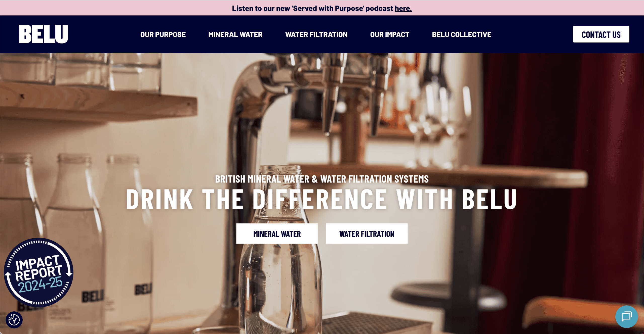Screen dimensions: 644x334
Task: Open cookie preferences icon
Action: click(14, 320)
